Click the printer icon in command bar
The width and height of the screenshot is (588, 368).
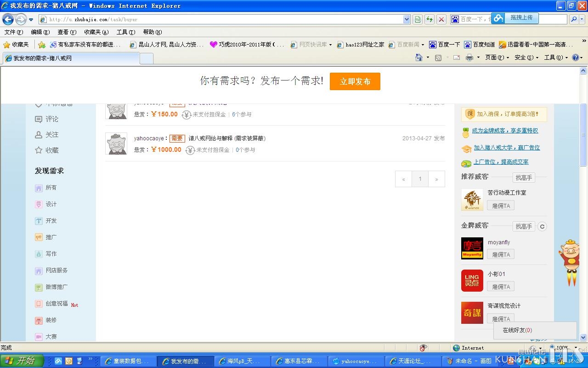coord(469,57)
